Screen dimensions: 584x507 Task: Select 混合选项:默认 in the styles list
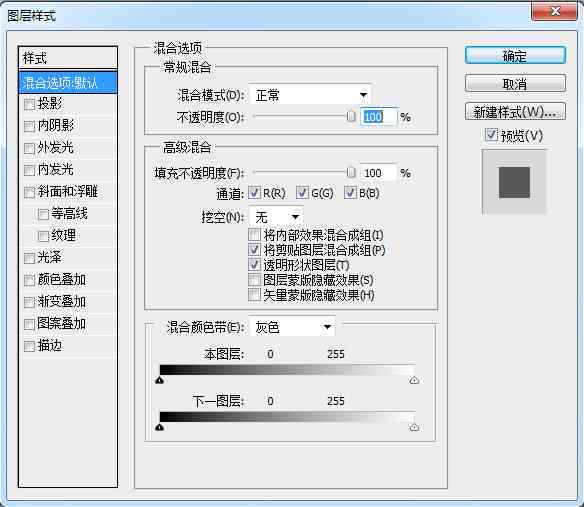click(68, 82)
